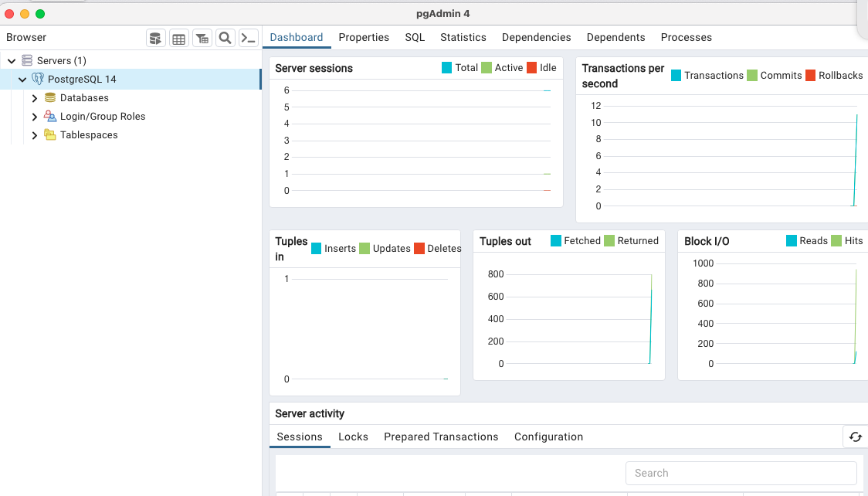
Task: Select the Sessions activity tab
Action: (300, 437)
